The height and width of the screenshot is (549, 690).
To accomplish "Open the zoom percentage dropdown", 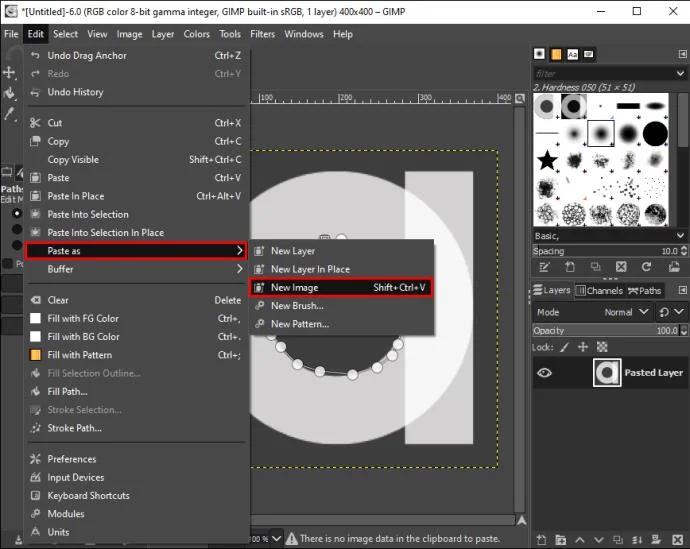I will click(x=276, y=538).
